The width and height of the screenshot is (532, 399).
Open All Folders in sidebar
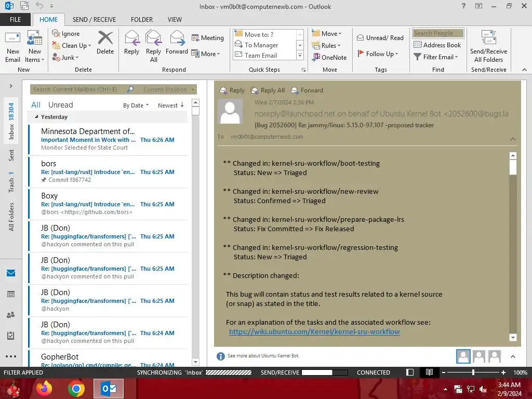coord(11,217)
